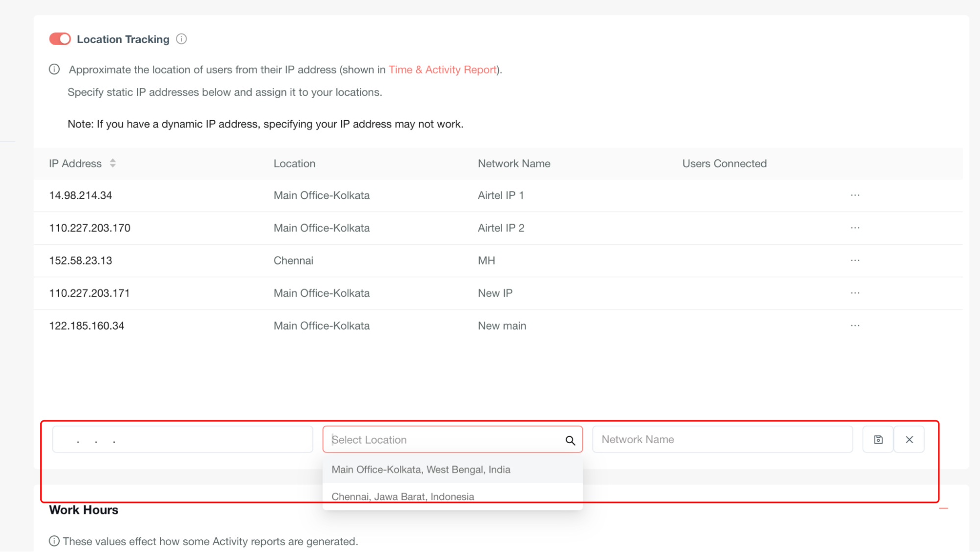The height and width of the screenshot is (552, 980).
Task: Open three-dot menu for New IP row
Action: tap(855, 293)
